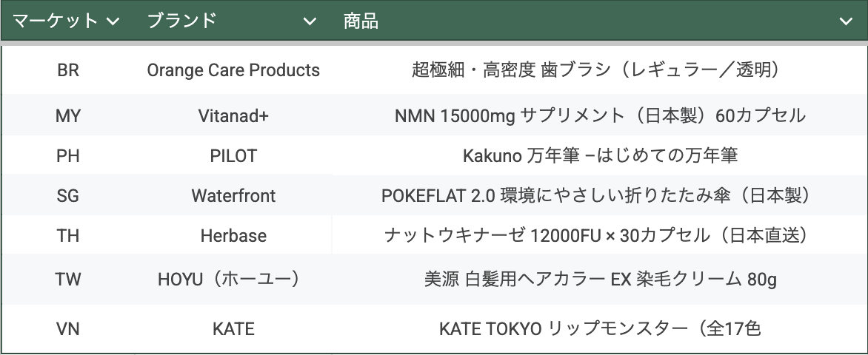Click the VN market cell
The height and width of the screenshot is (355, 868).
click(68, 329)
